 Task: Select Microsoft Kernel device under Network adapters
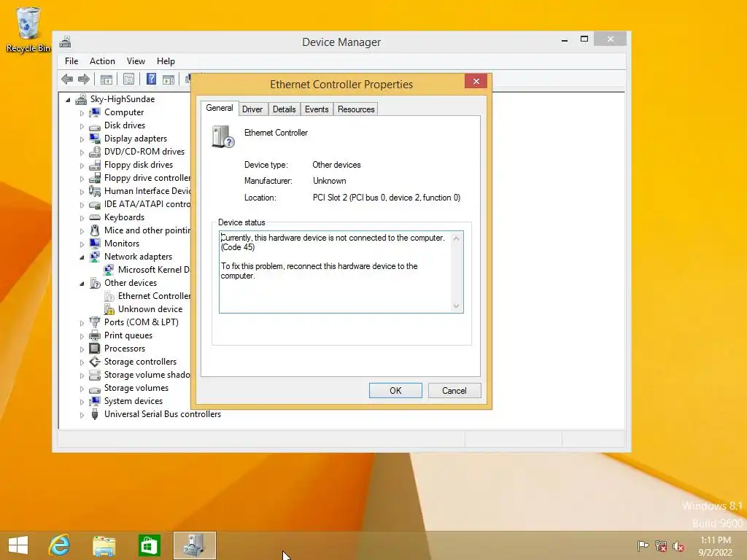153,270
